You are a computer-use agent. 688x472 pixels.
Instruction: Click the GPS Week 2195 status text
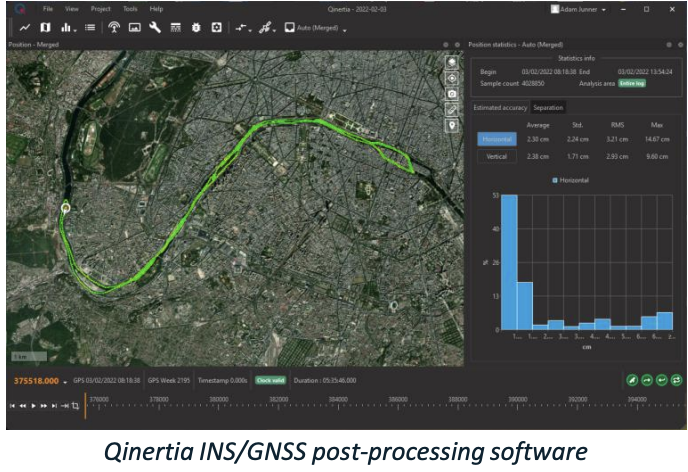click(x=169, y=380)
